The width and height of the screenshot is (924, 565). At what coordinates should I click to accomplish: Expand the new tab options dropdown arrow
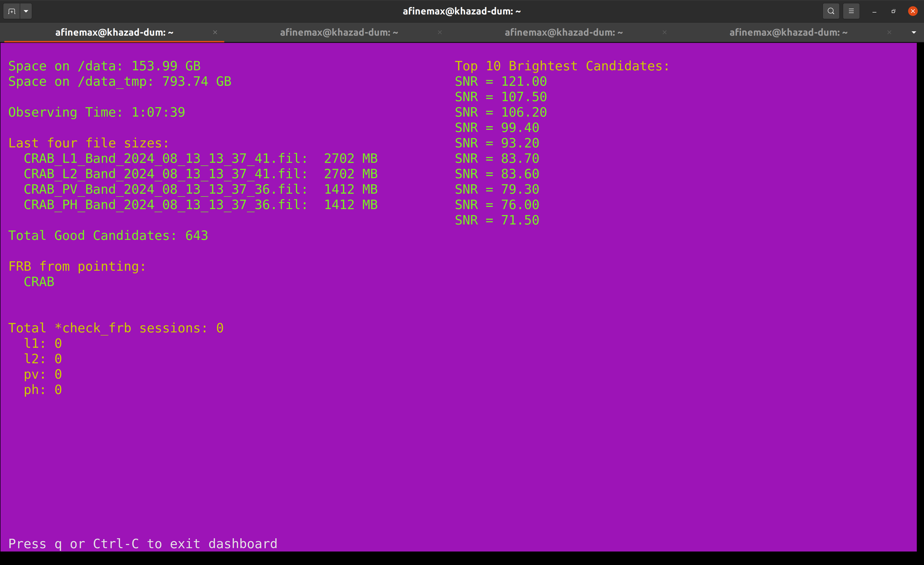(x=26, y=11)
